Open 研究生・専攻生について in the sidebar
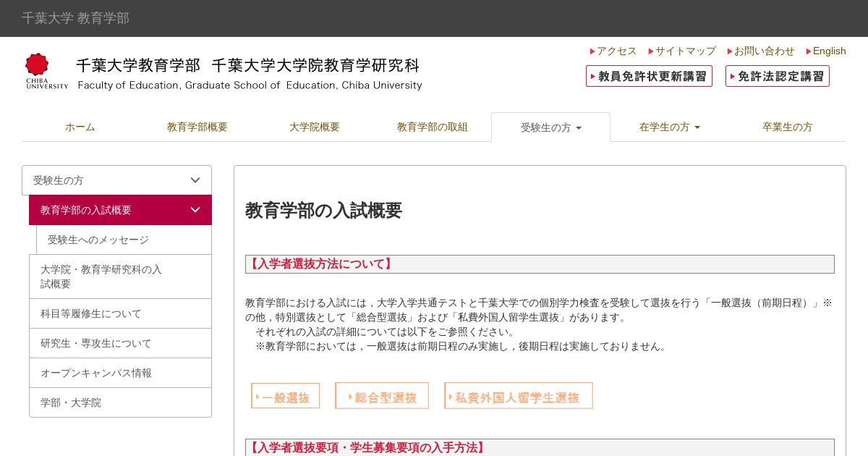The height and width of the screenshot is (456, 868). point(120,343)
